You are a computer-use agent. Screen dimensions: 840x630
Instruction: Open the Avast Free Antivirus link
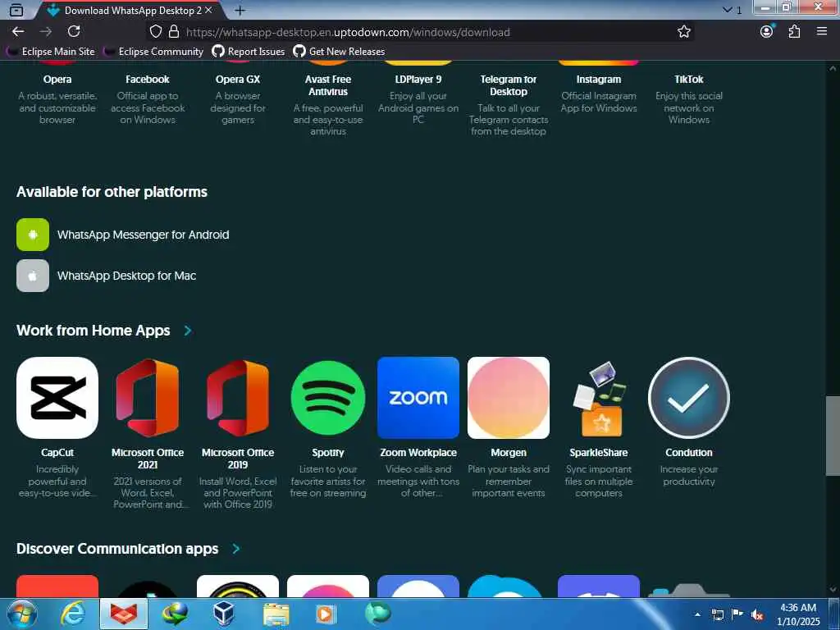click(328, 85)
